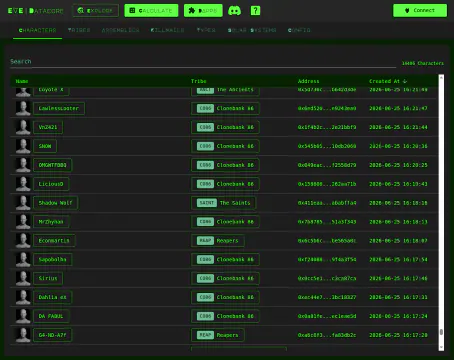This screenshot has height=360, width=454.
Task: Click the avatar of LawlessLooter
Action: [x=23, y=108]
